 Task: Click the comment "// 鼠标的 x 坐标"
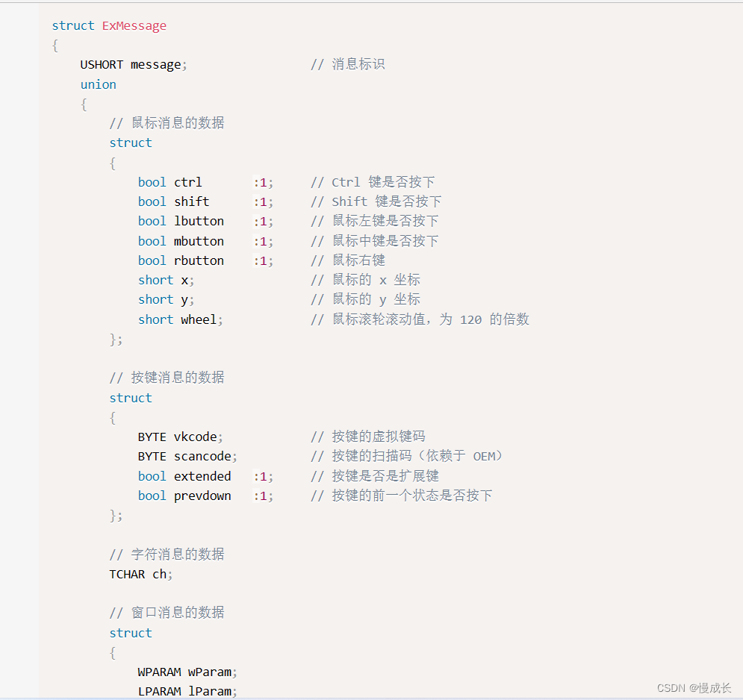(365, 281)
